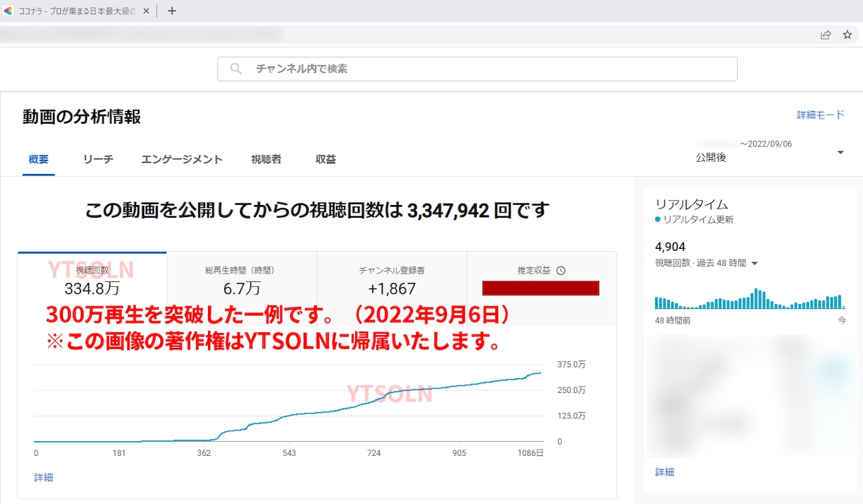This screenshot has width=863, height=504.
Task: Click the 〜2022/09/06 date text
Action: pos(766,144)
